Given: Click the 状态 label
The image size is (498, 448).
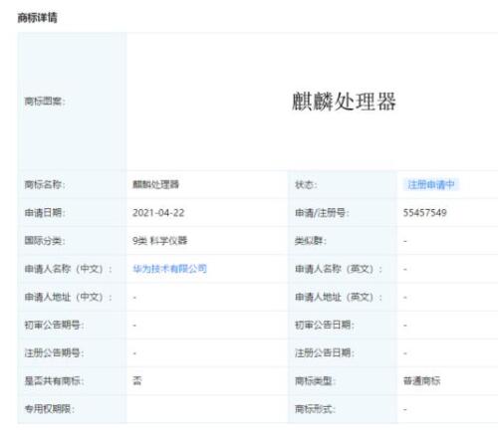Looking at the screenshot, I should pyautogui.click(x=306, y=184).
